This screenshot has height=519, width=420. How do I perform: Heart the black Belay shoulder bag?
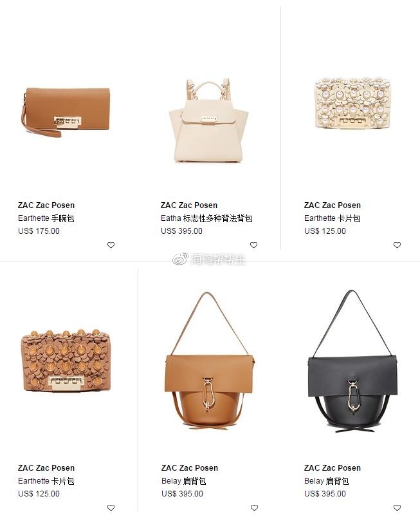pos(397,507)
